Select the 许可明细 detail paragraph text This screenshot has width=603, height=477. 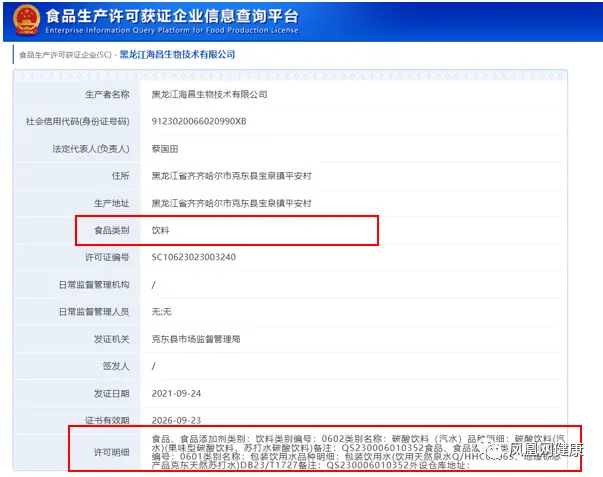(358, 452)
